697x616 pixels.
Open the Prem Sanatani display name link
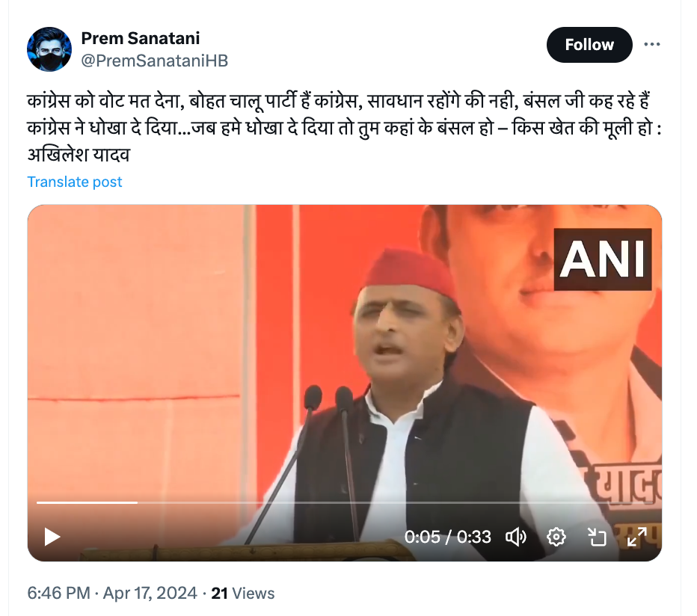[x=140, y=38]
